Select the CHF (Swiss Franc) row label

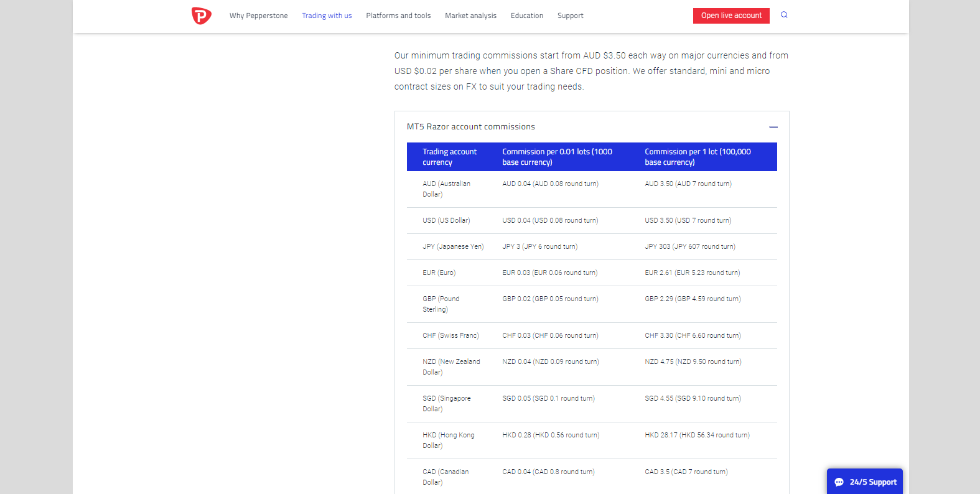450,335
